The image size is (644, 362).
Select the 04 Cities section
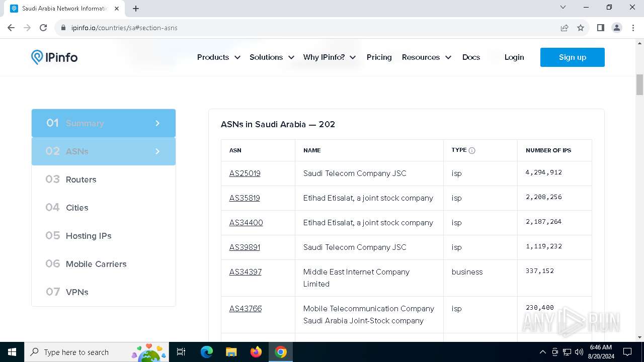tap(104, 208)
